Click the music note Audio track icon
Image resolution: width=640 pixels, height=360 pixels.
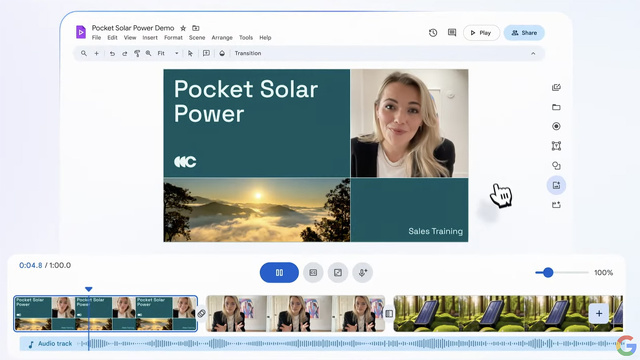click(x=31, y=344)
